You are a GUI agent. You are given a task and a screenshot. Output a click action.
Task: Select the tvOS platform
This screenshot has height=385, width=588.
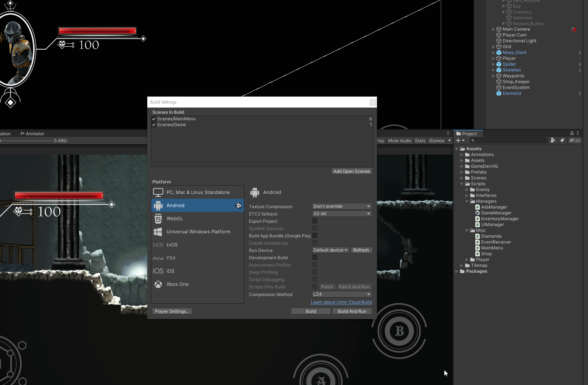coord(198,245)
